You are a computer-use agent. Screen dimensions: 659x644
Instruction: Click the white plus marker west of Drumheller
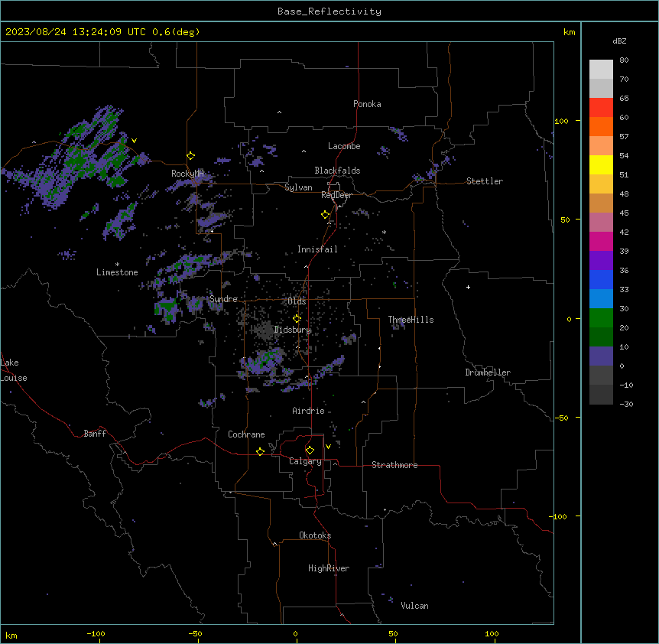click(x=468, y=287)
